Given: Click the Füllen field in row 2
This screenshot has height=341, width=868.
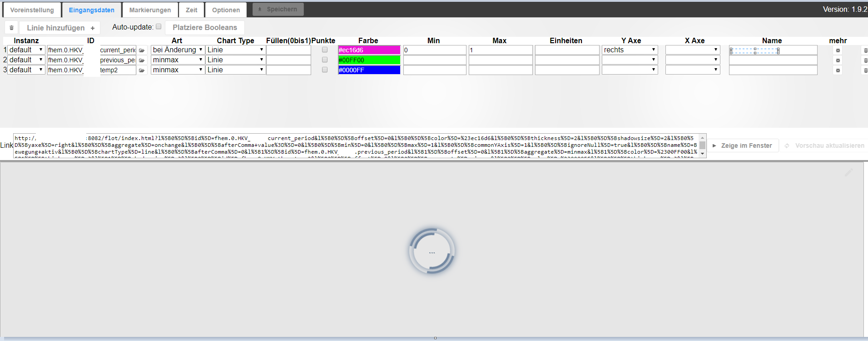Looking at the screenshot, I should click(288, 60).
